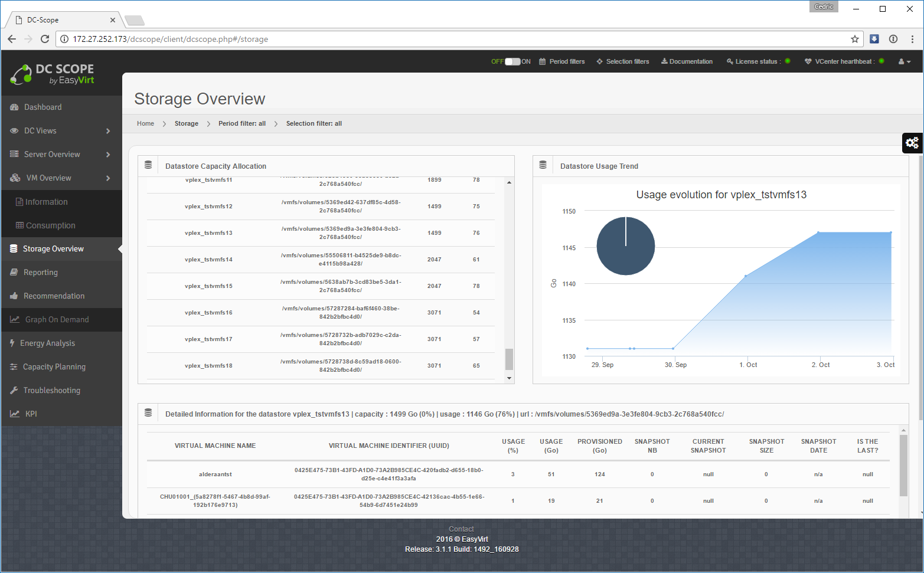
Task: Click the user account icon in top bar
Action: pyautogui.click(x=903, y=61)
